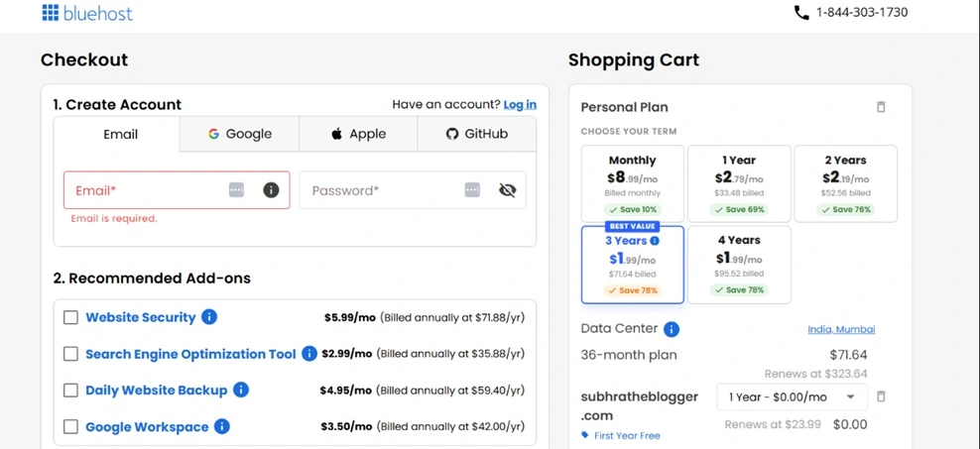Click the info icon in the Email field

pos(271,190)
